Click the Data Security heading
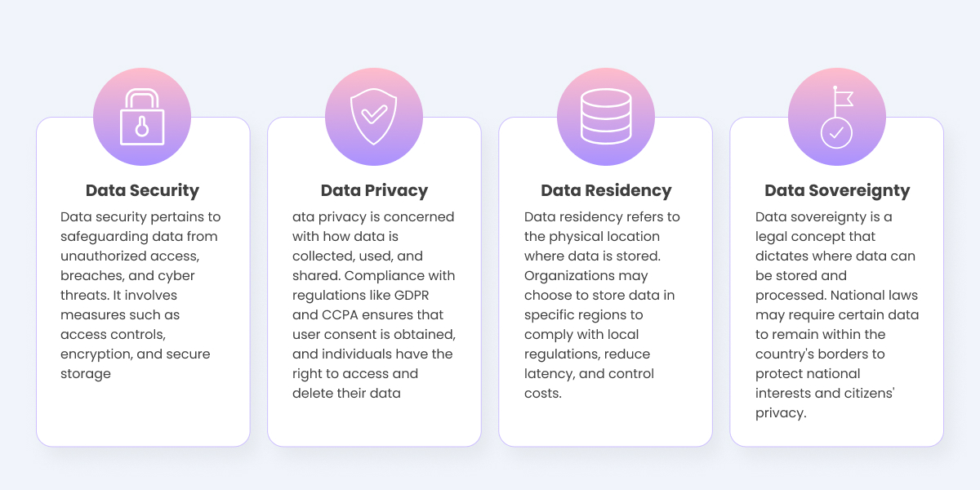This screenshot has width=980, height=490. click(142, 190)
